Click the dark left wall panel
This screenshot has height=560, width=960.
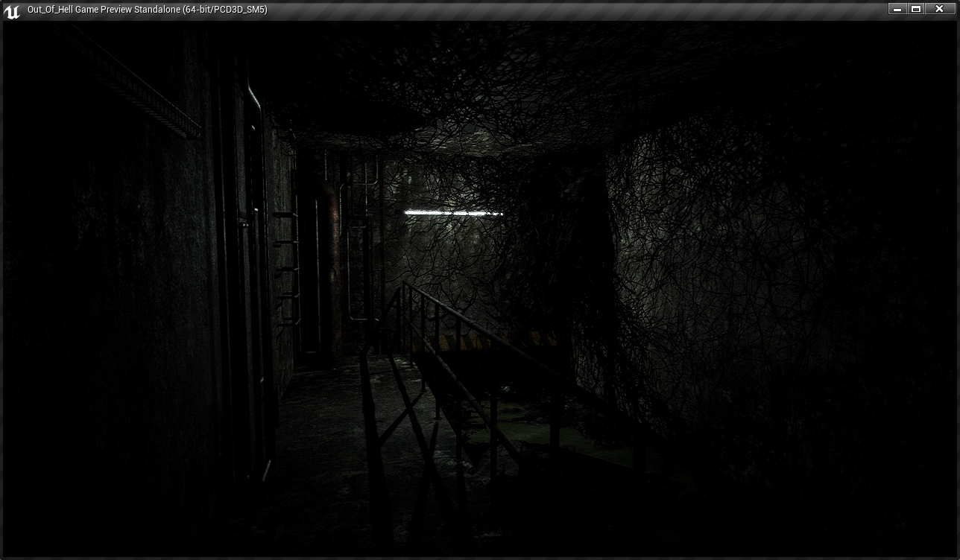click(x=112, y=298)
